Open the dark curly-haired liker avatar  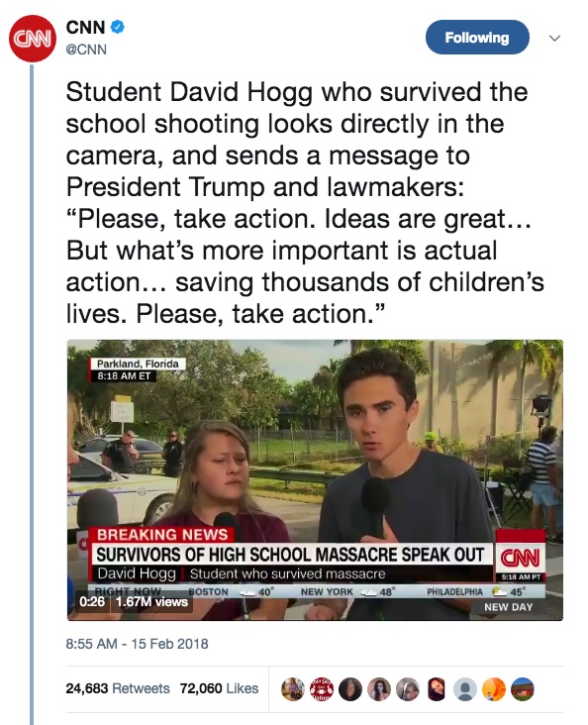tap(350, 689)
